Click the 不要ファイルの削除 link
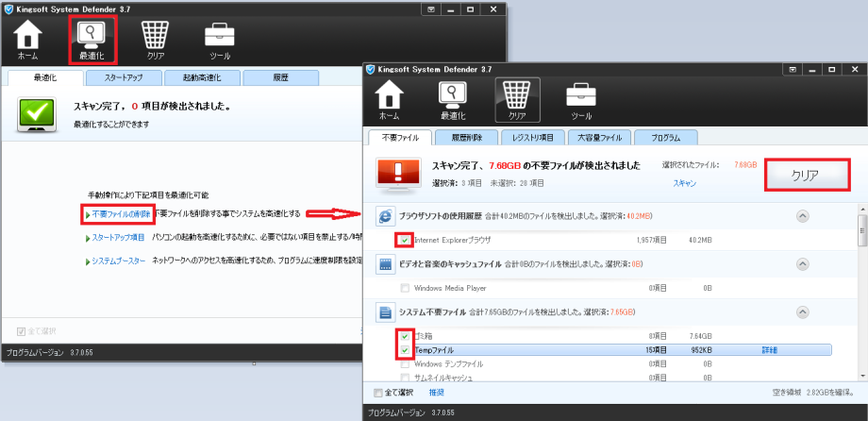Viewport: 868px width, 421px height. point(120,214)
